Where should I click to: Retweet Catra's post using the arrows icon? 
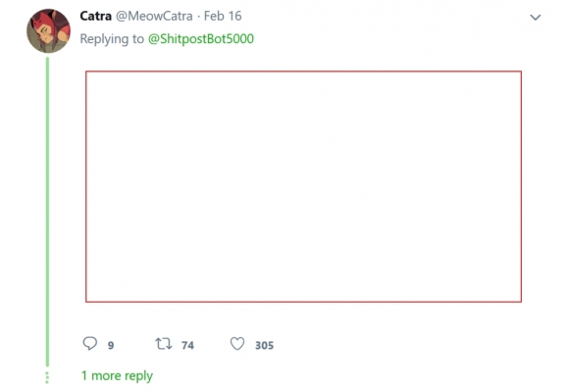164,343
